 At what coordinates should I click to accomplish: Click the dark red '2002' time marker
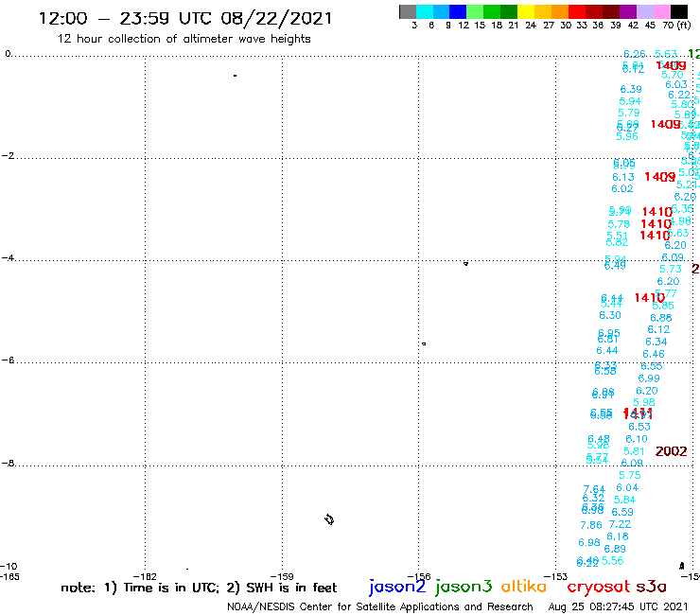pos(671,451)
